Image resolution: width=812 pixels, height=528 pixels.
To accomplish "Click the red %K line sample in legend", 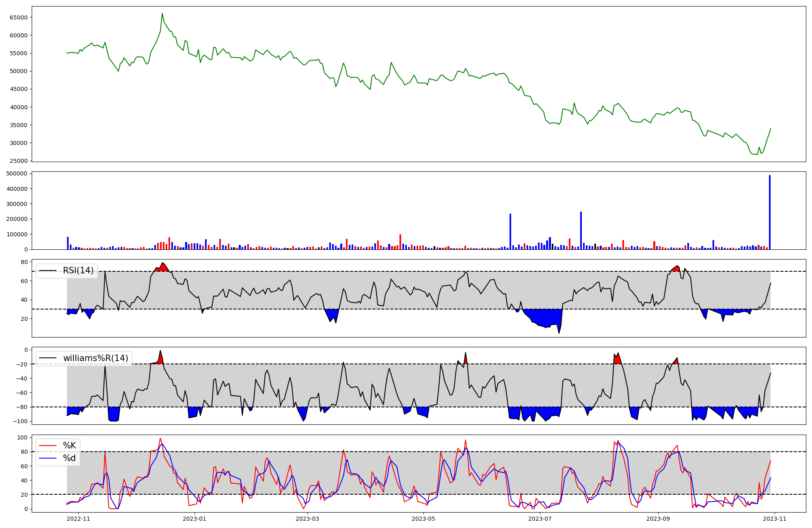I will [48, 446].
